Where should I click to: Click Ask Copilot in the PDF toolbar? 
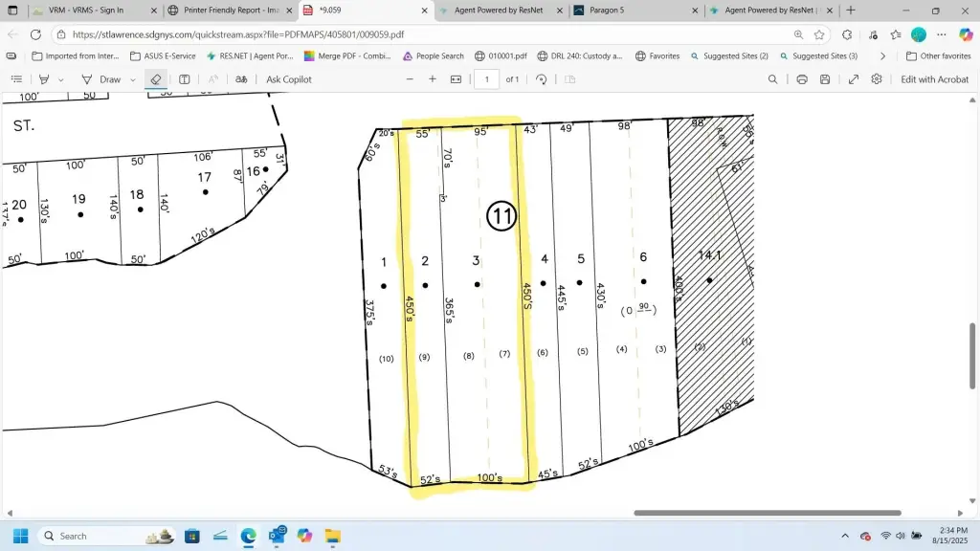tap(289, 79)
